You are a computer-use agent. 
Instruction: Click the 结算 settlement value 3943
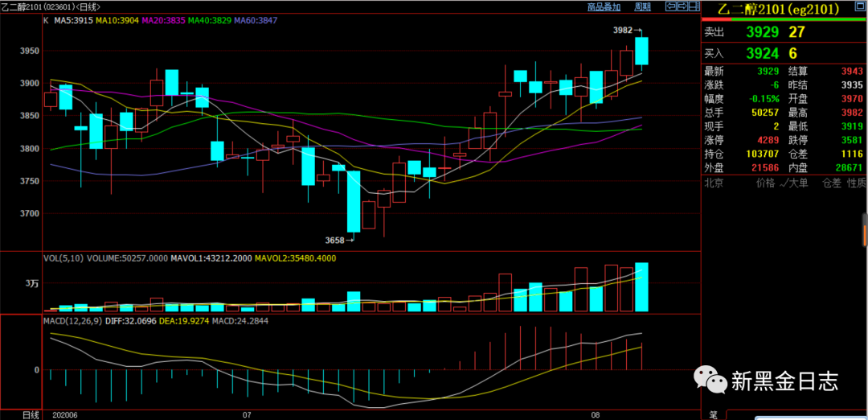coord(852,72)
